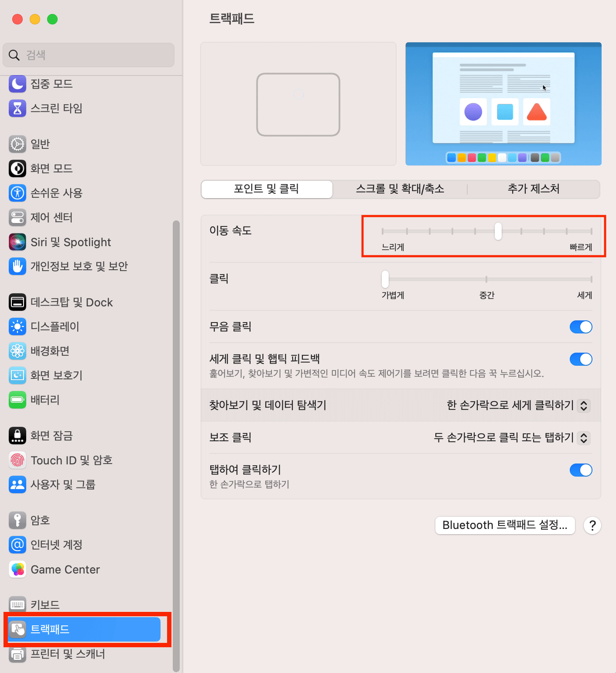Click 클릭 firmness slider knob
Image resolution: width=616 pixels, height=673 pixels.
(x=385, y=279)
